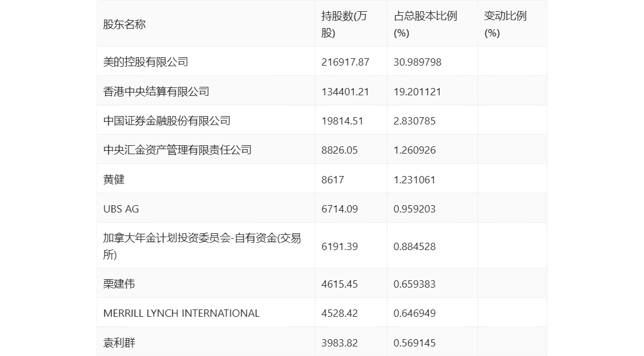The height and width of the screenshot is (356, 644).
Task: Select the 美的控股有限公司 shareholder name
Action: [146, 62]
